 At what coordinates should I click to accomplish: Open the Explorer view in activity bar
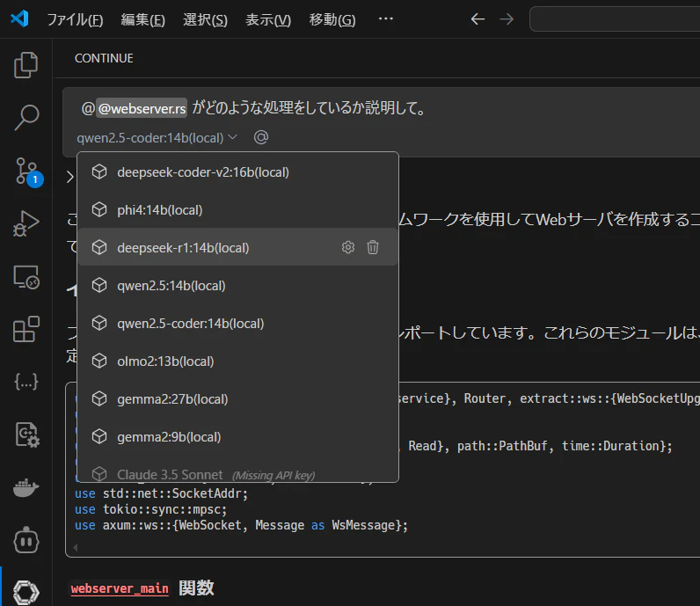26,65
